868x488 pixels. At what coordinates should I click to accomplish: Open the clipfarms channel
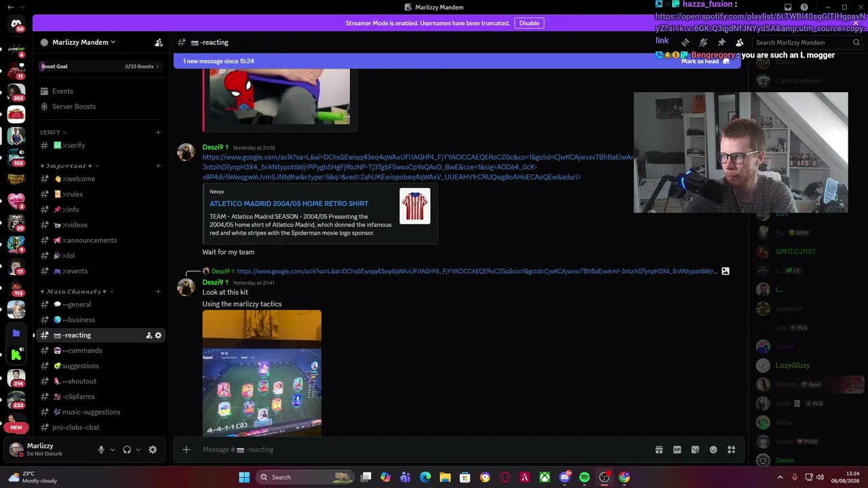100,396
